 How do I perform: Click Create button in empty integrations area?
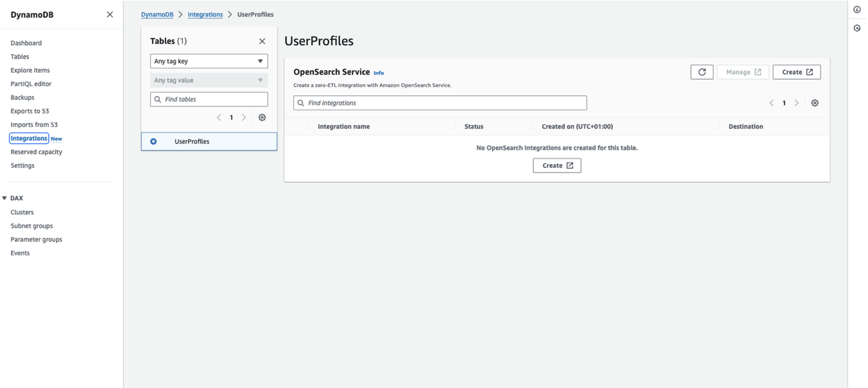(557, 165)
